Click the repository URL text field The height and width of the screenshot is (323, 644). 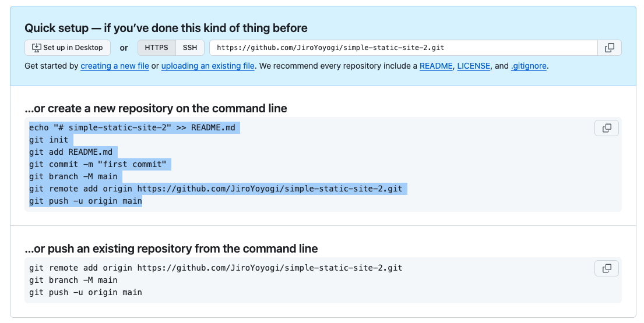(x=403, y=48)
